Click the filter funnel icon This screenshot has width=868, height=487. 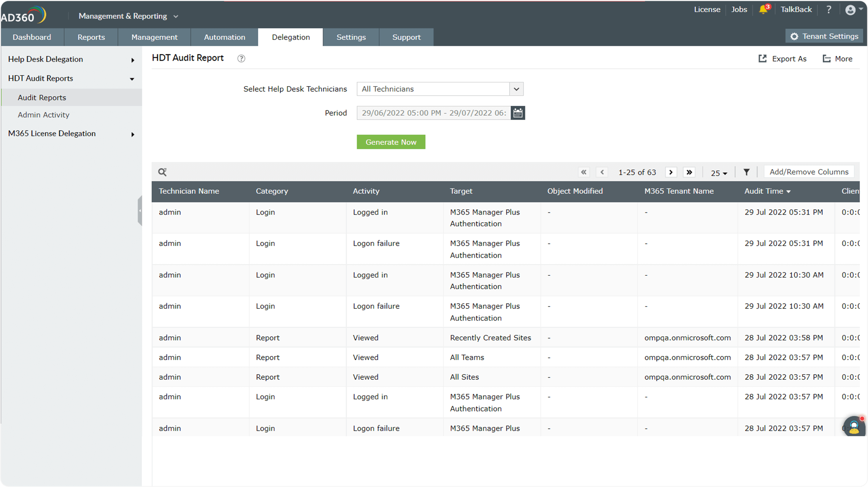coord(746,172)
